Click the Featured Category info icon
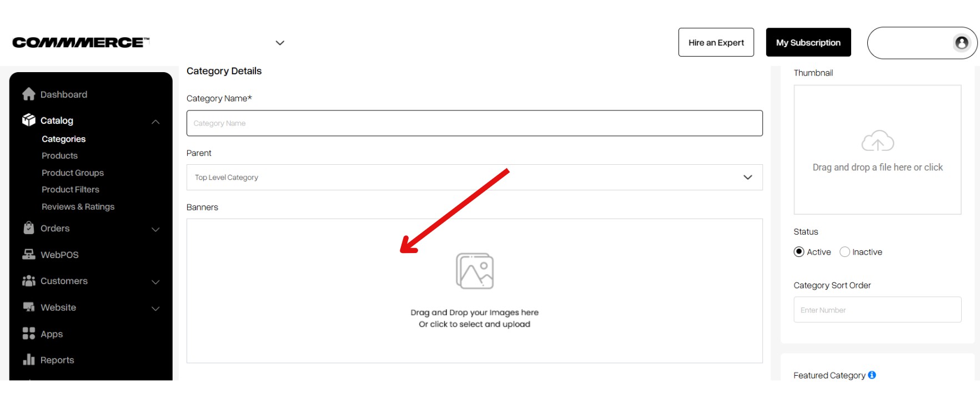 [x=872, y=375]
